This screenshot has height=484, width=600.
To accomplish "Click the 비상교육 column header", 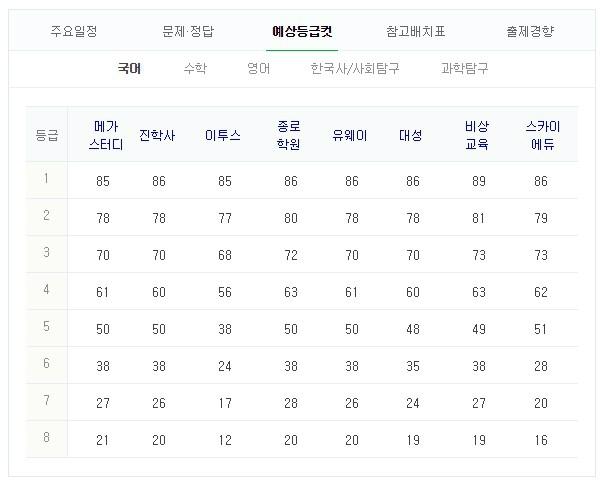I will pyautogui.click(x=477, y=135).
